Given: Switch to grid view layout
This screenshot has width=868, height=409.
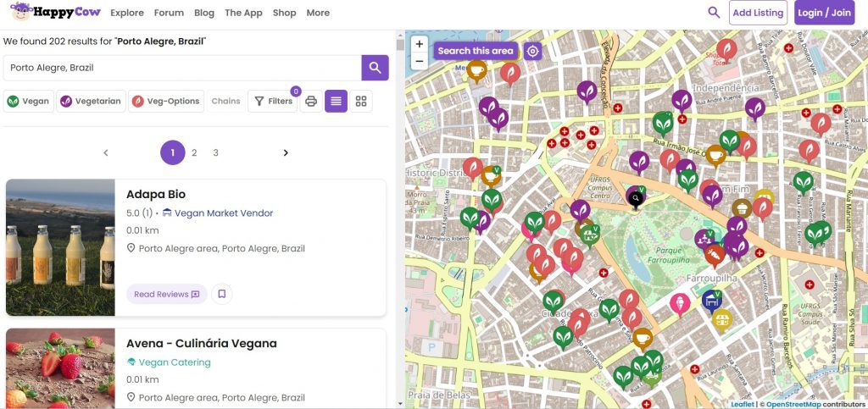Looking at the screenshot, I should tap(361, 101).
